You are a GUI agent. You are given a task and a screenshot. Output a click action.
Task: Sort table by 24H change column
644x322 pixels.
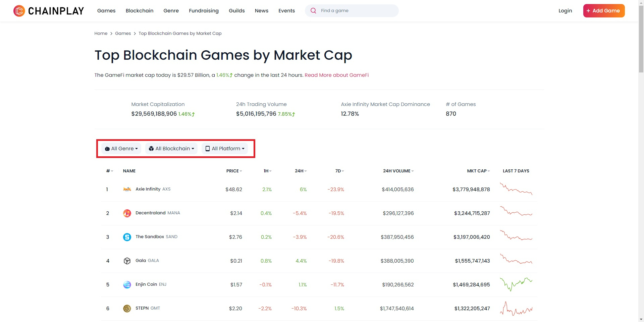[301, 171]
